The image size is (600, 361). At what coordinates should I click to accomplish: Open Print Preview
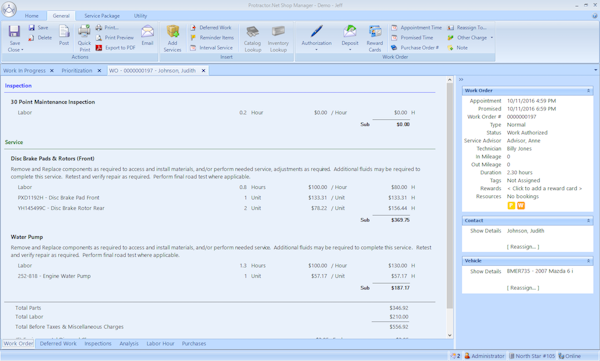[114, 38]
